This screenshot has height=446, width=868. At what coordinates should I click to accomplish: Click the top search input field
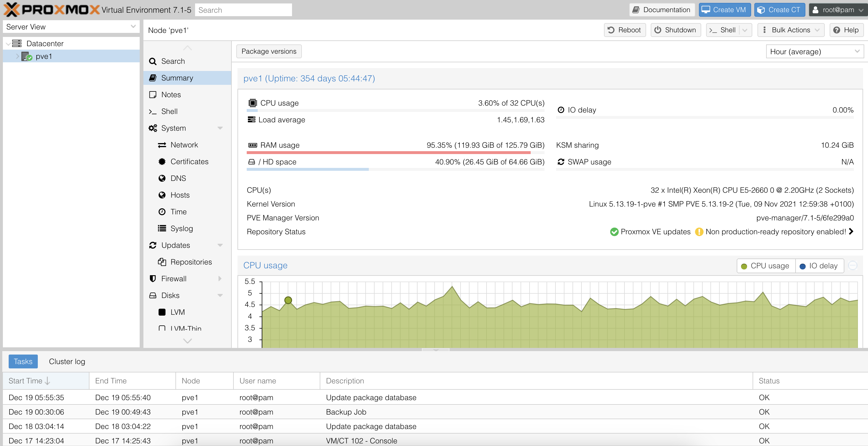[243, 10]
